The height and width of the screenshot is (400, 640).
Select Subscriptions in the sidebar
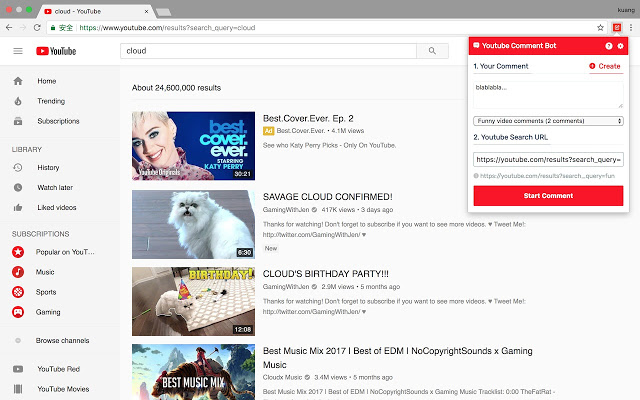click(x=58, y=121)
